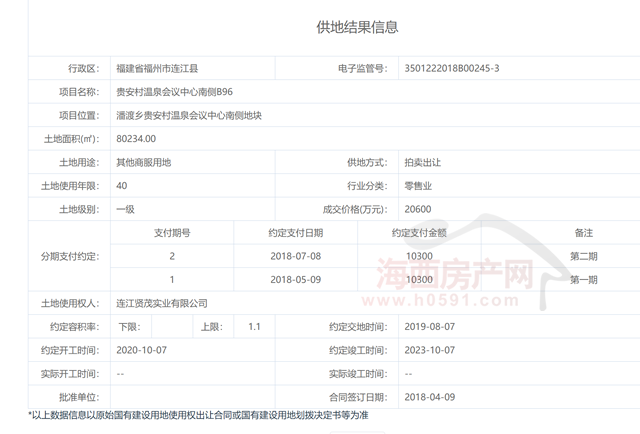Select installment number 1 cell
The width and height of the screenshot is (640, 434).
coord(172,280)
